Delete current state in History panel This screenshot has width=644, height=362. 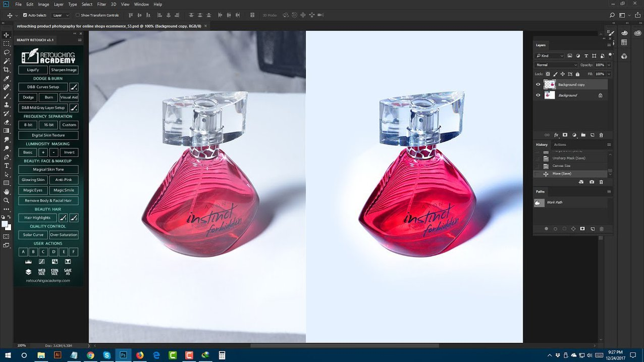coord(601,182)
